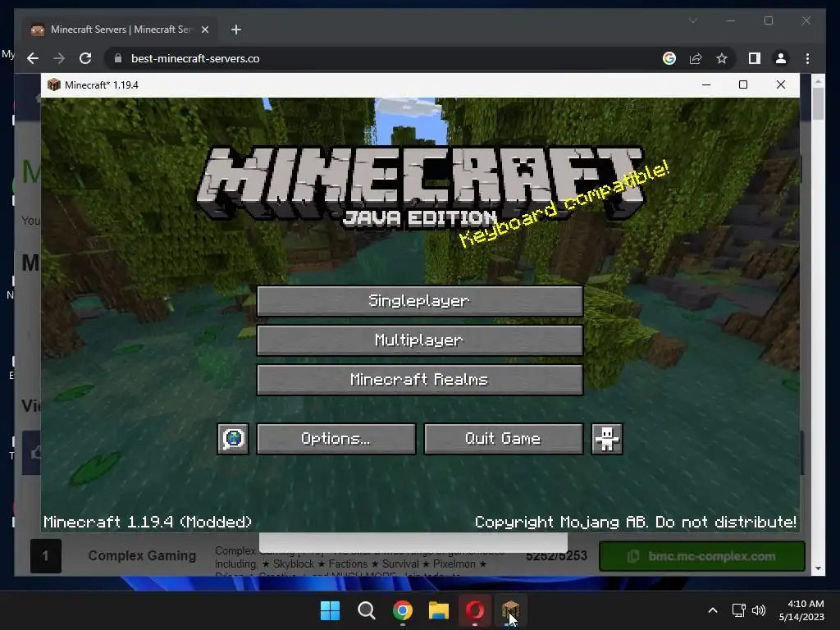Open the language selection globe icon
This screenshot has height=630, width=840.
coord(233,439)
